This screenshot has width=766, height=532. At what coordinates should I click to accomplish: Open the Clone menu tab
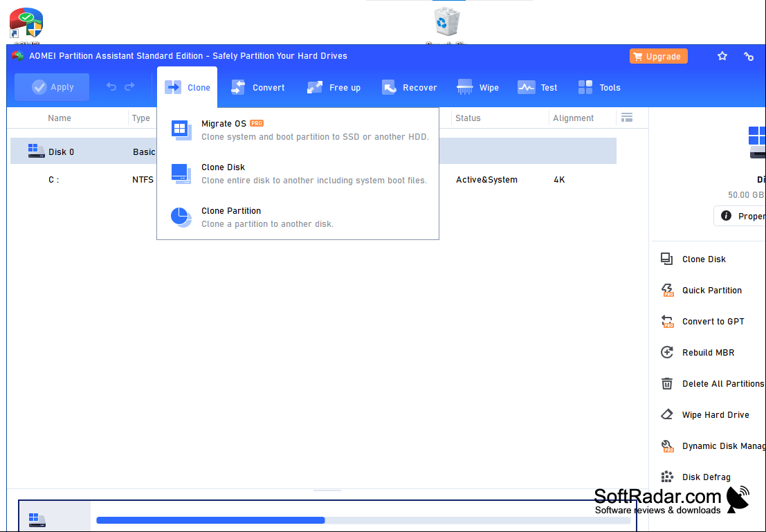(x=187, y=87)
